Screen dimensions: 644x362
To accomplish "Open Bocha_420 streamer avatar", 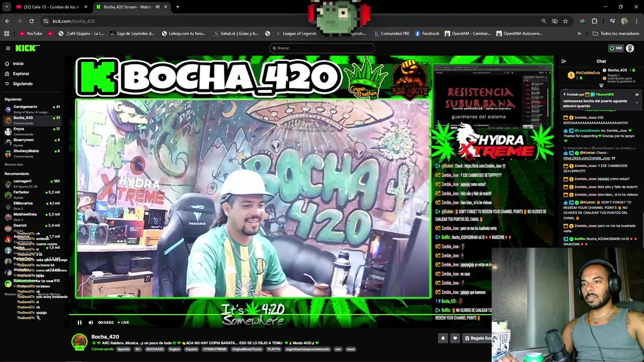I will coord(79,342).
